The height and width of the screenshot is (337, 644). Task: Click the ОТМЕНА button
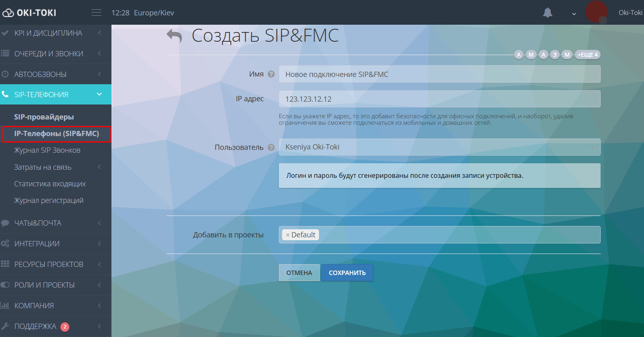point(299,273)
